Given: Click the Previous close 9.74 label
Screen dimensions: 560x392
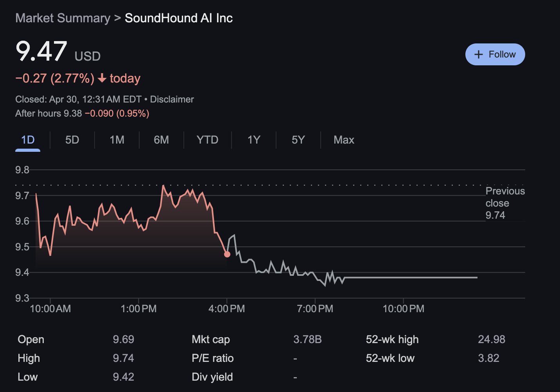Looking at the screenshot, I should tap(505, 203).
